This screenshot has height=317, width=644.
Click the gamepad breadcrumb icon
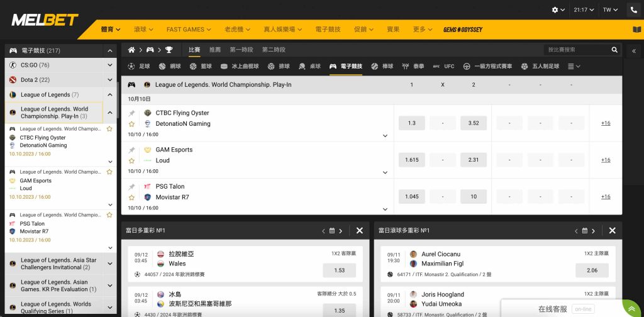point(150,50)
